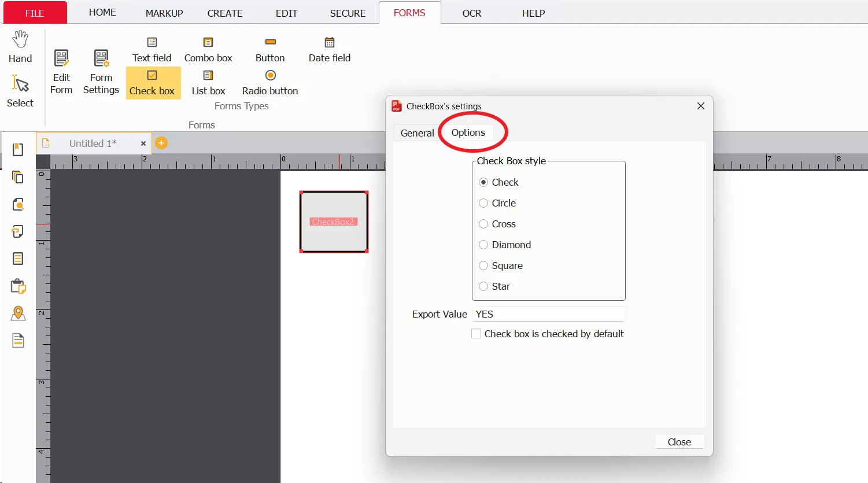The image size is (868, 483).
Task: Insert a Date field
Action: coord(330,50)
